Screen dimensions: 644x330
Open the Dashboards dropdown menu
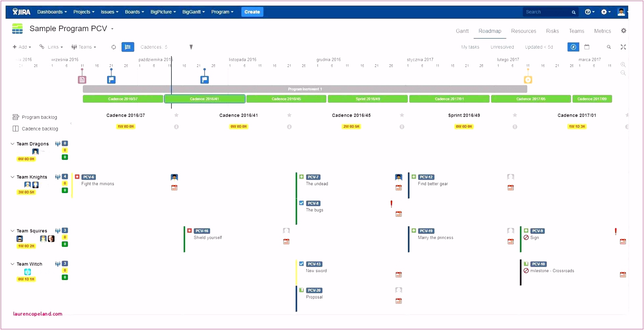pos(52,12)
